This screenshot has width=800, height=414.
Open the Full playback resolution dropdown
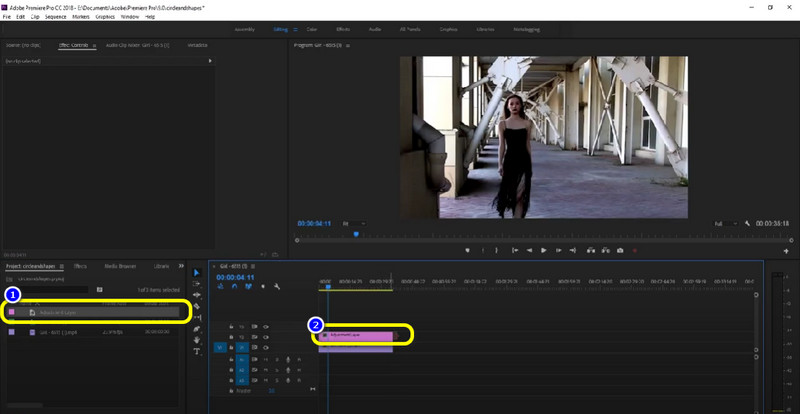coord(724,223)
